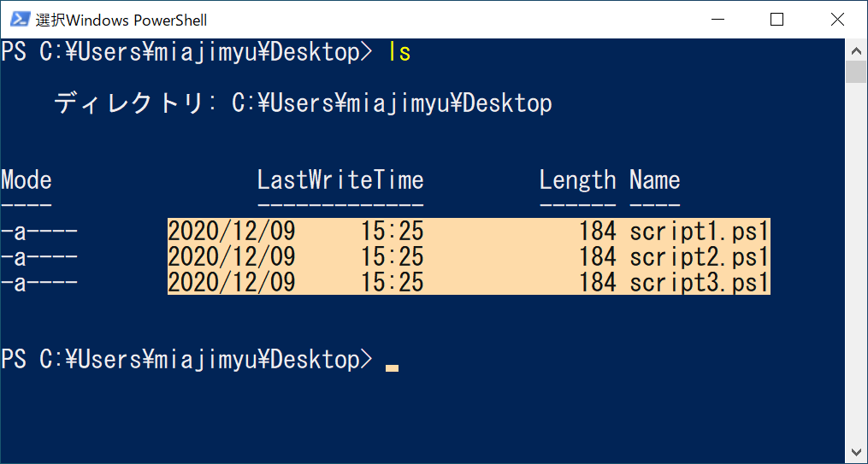The image size is (868, 464).
Task: Click the Length column header
Action: (x=577, y=180)
